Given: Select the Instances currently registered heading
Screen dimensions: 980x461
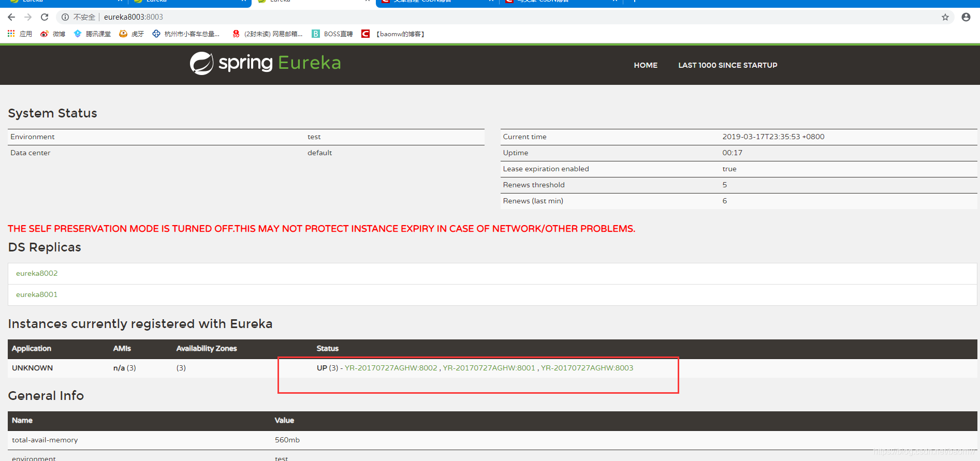Looking at the screenshot, I should click(x=140, y=324).
